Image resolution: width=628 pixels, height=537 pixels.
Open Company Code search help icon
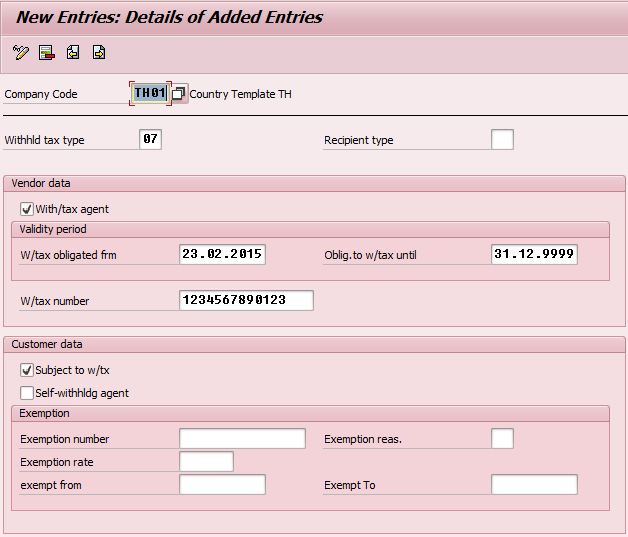pos(179,94)
